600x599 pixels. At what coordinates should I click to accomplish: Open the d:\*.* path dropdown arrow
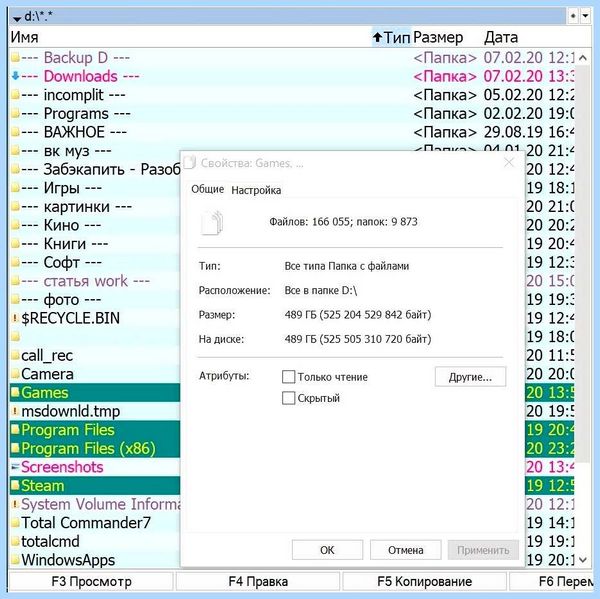click(17, 18)
